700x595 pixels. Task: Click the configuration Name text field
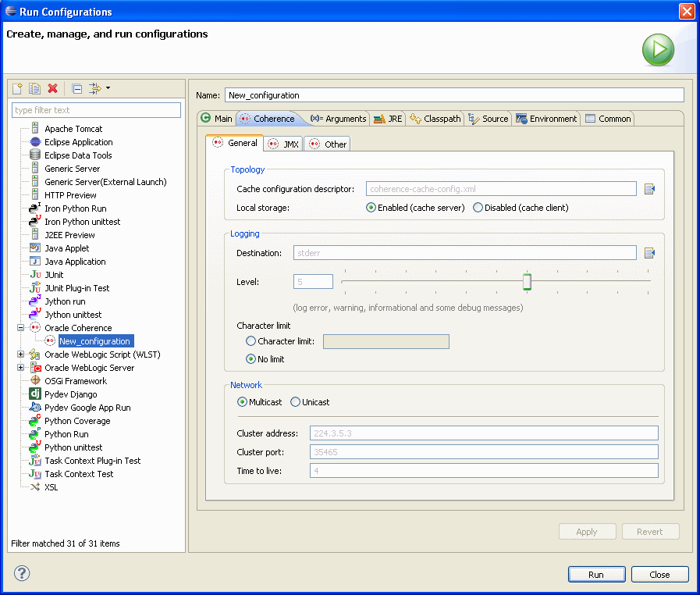click(453, 95)
